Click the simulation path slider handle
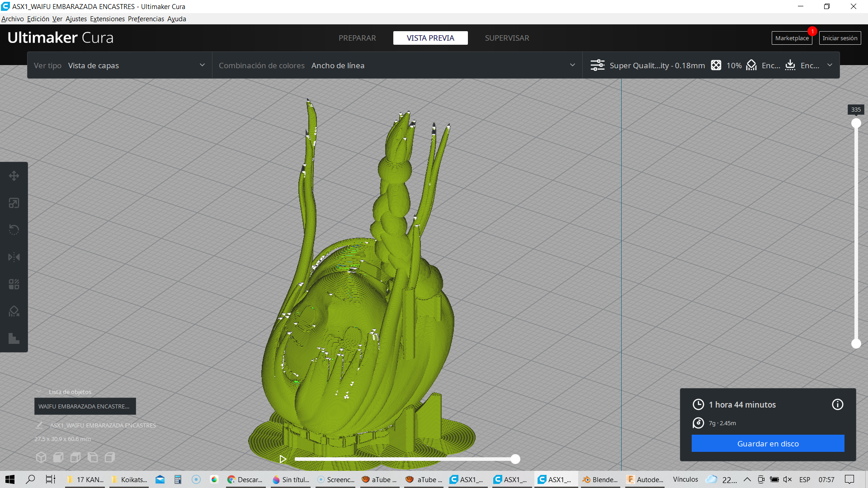The width and height of the screenshot is (868, 488). coord(515,459)
